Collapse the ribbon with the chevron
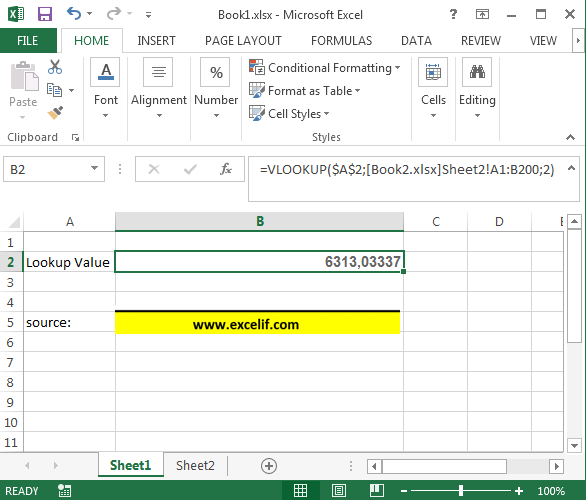586x500 pixels. coord(570,137)
